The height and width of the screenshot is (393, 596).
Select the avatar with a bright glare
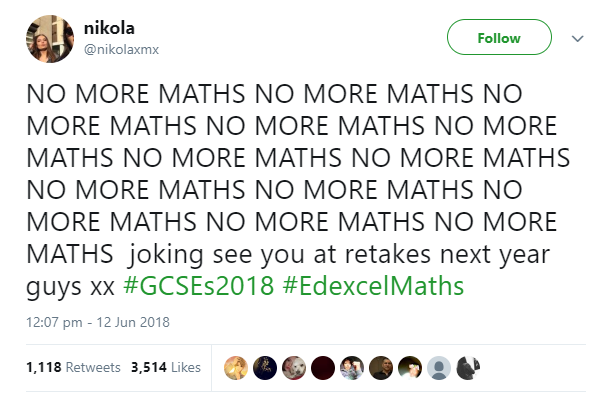(x=410, y=368)
